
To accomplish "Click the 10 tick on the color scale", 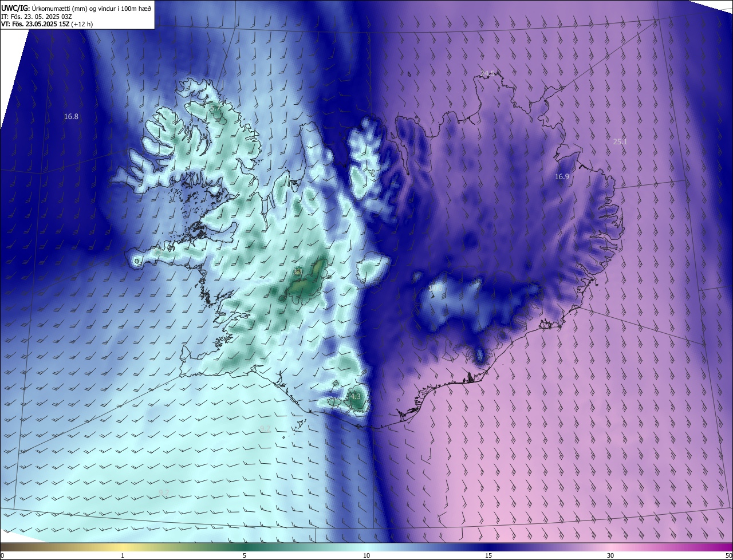I will click(366, 555).
